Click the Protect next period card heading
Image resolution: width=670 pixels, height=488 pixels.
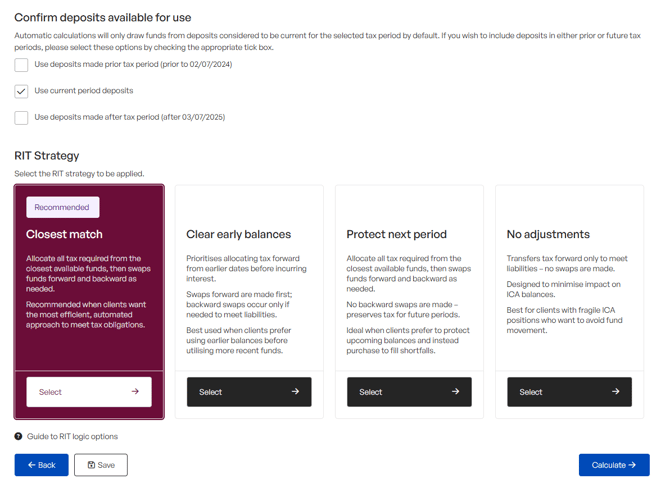[396, 235]
